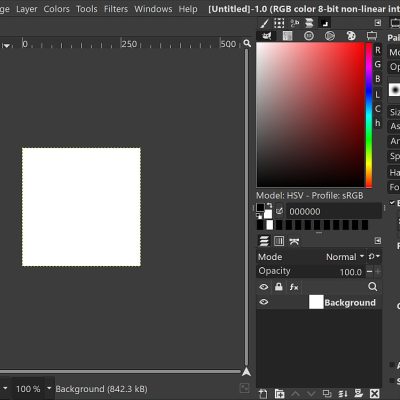Open the Help menu
The height and width of the screenshot is (400, 400).
click(x=188, y=9)
